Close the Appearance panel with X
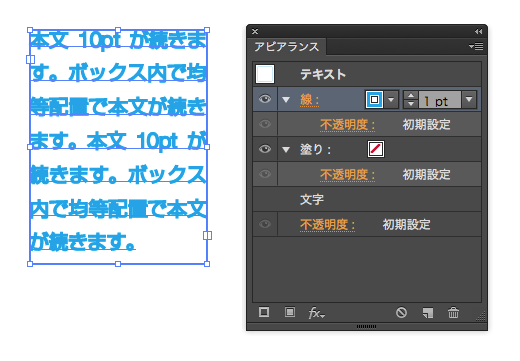Viewport: 520px width, 361px height. tap(255, 31)
